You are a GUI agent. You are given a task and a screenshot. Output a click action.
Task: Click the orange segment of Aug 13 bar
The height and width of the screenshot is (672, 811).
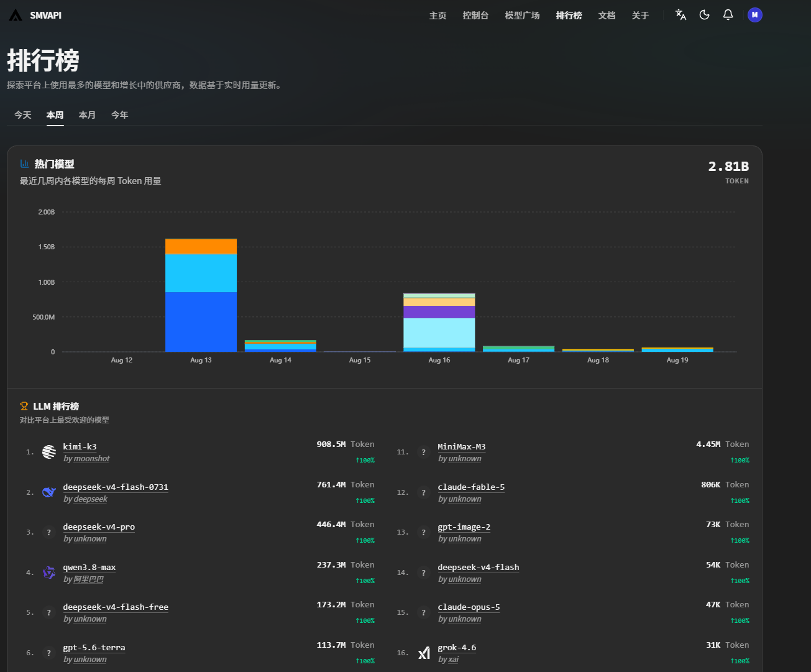(x=201, y=246)
